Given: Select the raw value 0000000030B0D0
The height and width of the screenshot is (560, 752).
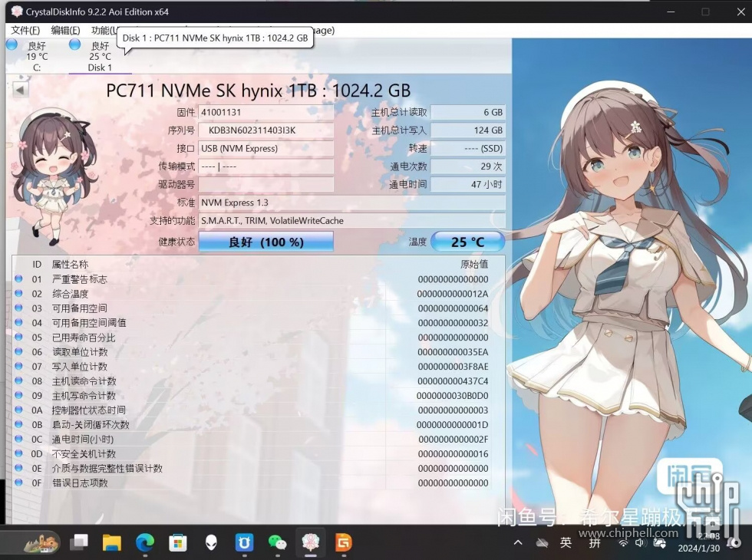Looking at the screenshot, I should coord(453,396).
